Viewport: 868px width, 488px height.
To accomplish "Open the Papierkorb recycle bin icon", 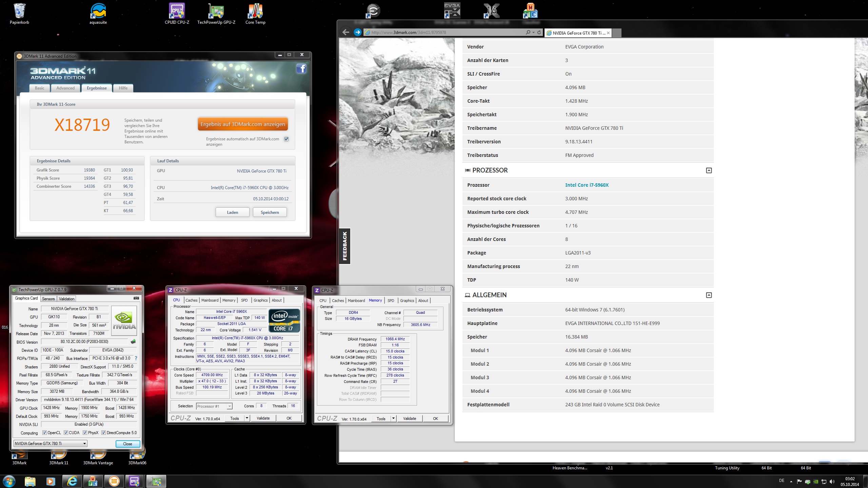I will (x=19, y=14).
